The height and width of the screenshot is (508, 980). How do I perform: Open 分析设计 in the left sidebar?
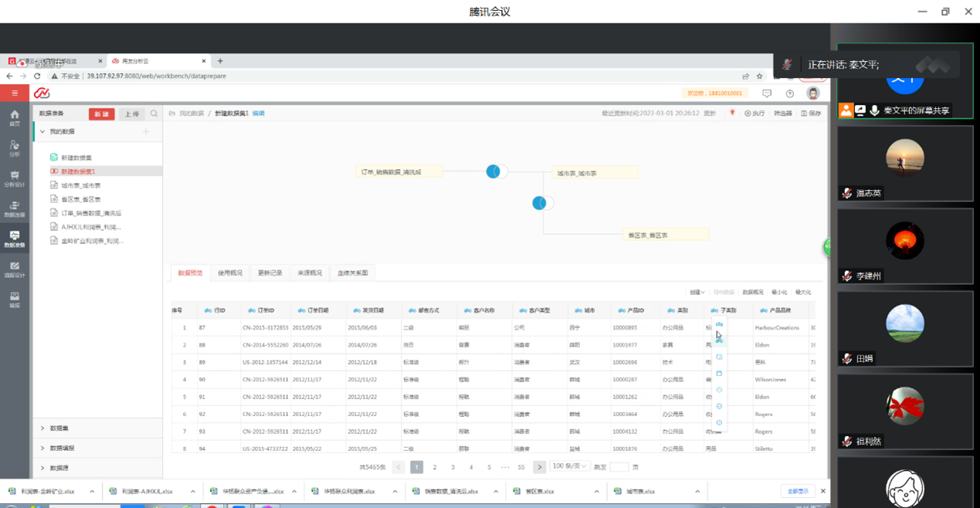pos(15,178)
